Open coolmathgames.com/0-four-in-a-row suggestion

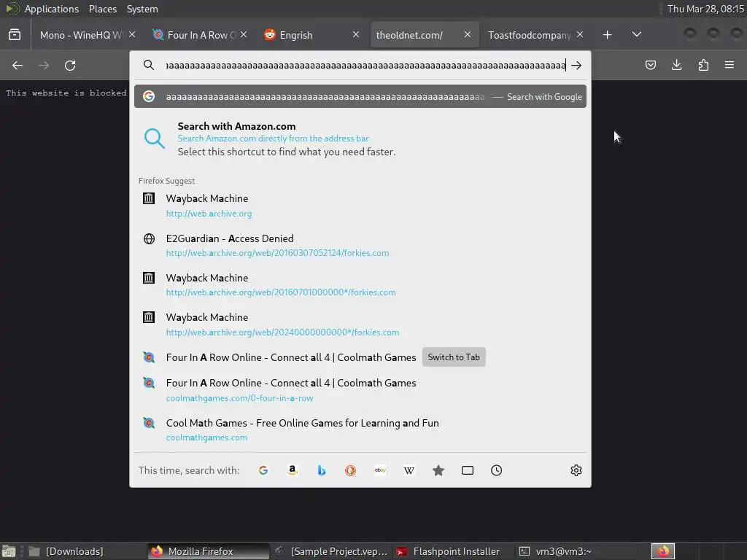tap(360, 390)
